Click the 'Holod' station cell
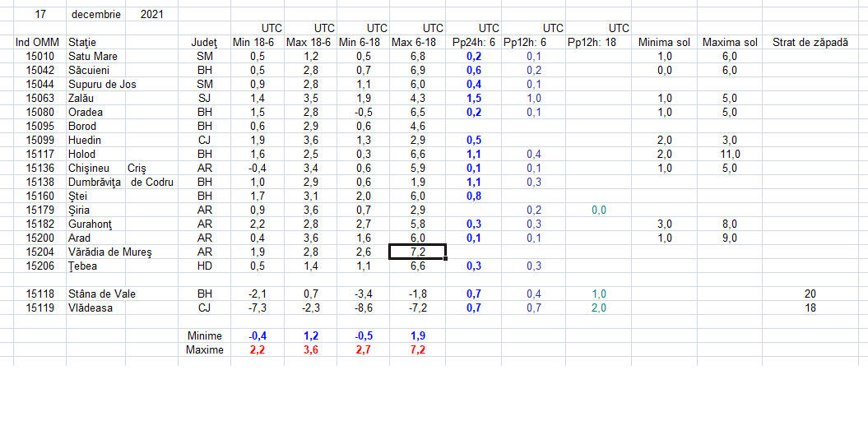 pyautogui.click(x=95, y=155)
